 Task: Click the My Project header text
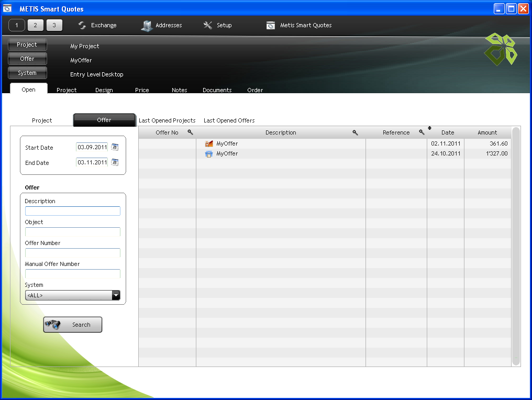coord(84,46)
